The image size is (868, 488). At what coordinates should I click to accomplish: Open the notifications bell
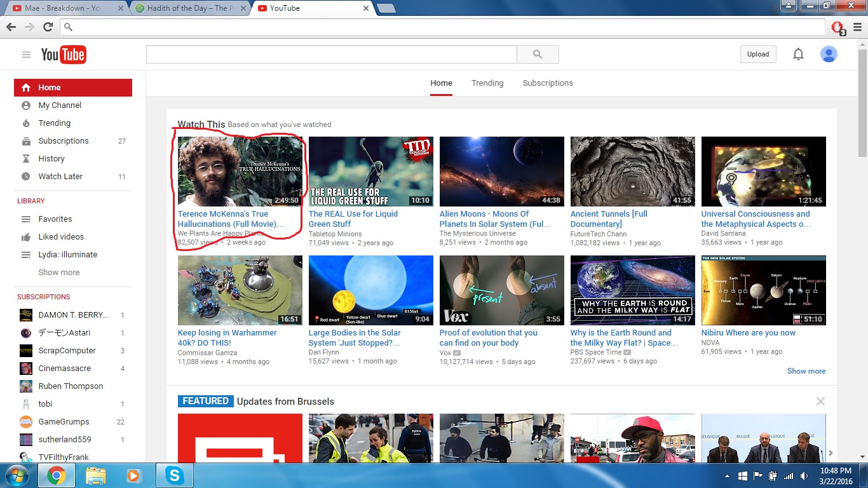click(x=798, y=55)
